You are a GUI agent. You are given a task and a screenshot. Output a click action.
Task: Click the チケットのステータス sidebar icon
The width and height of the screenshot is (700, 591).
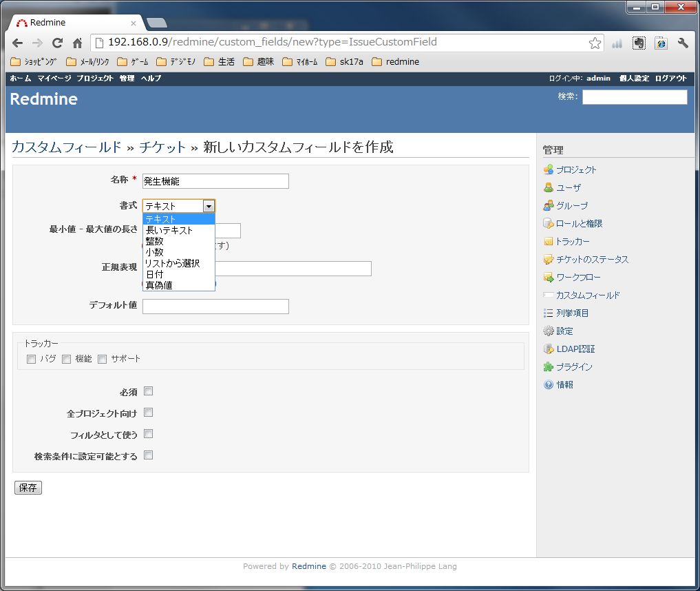[x=548, y=259]
